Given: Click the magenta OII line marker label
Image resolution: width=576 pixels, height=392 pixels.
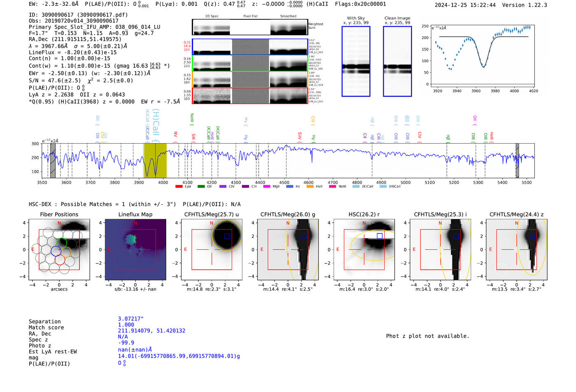Looking at the screenshot, I should (474, 120).
